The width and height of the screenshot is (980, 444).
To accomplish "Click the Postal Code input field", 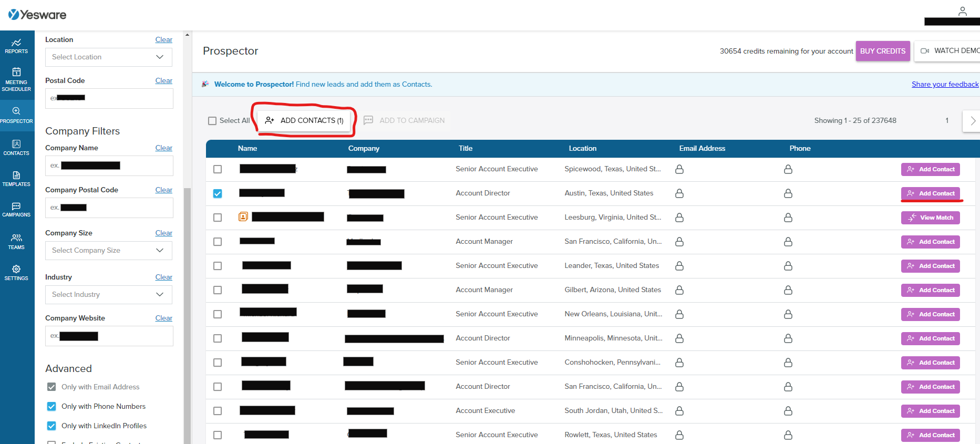I will [109, 98].
